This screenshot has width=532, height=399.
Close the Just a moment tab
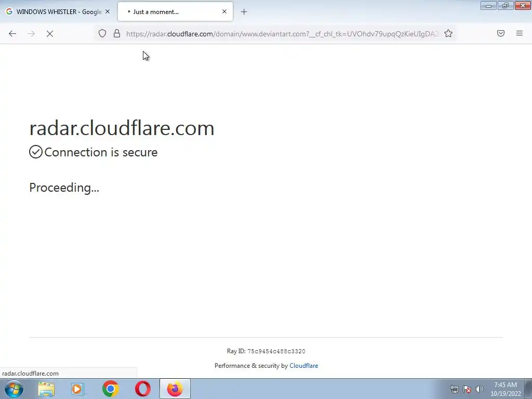[224, 11]
